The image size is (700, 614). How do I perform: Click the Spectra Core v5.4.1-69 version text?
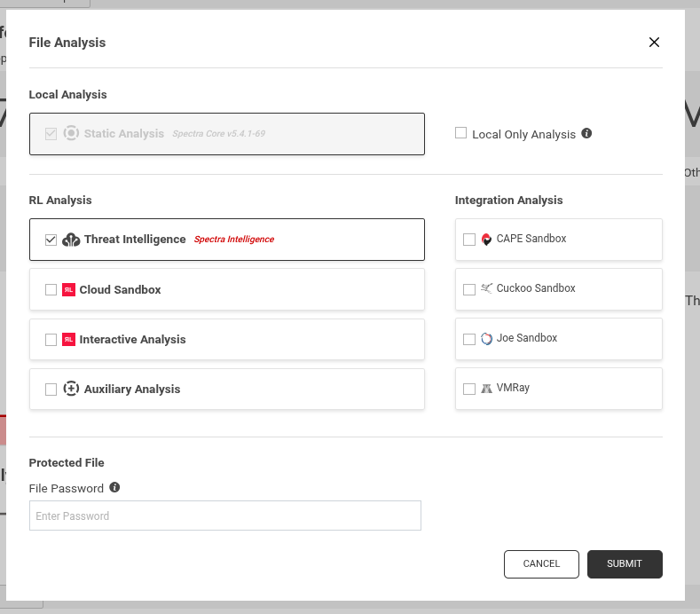219,133
